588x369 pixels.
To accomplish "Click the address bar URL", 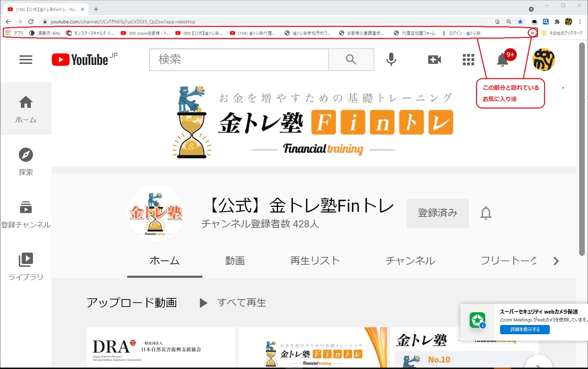I will coord(123,22).
